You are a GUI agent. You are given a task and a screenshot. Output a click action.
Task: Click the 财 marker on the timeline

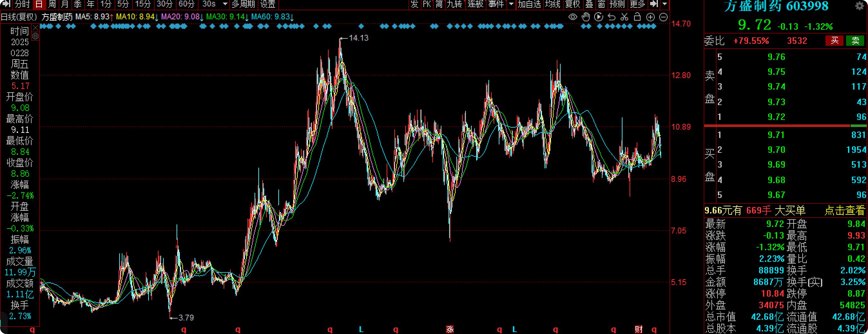pyautogui.click(x=638, y=329)
